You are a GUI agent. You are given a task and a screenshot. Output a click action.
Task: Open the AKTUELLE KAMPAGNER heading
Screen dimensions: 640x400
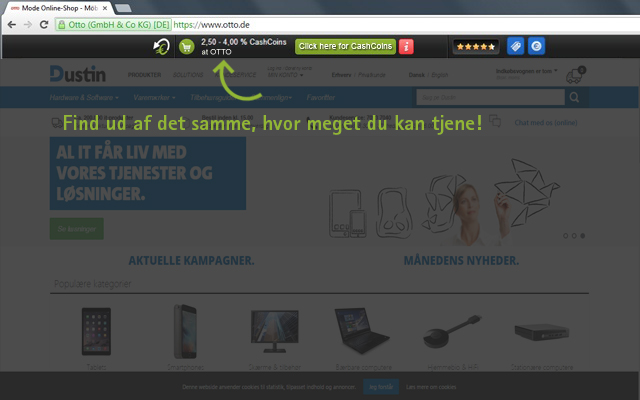click(x=191, y=260)
